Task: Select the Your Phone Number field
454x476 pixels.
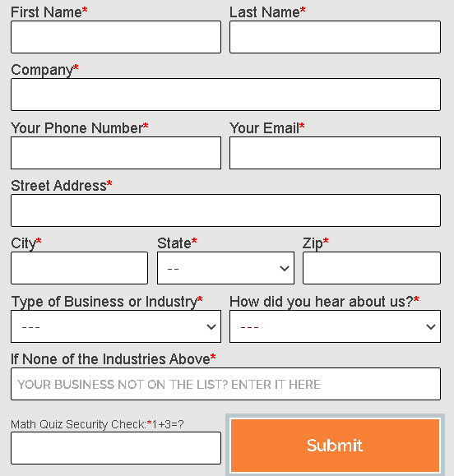Action: coord(116,153)
